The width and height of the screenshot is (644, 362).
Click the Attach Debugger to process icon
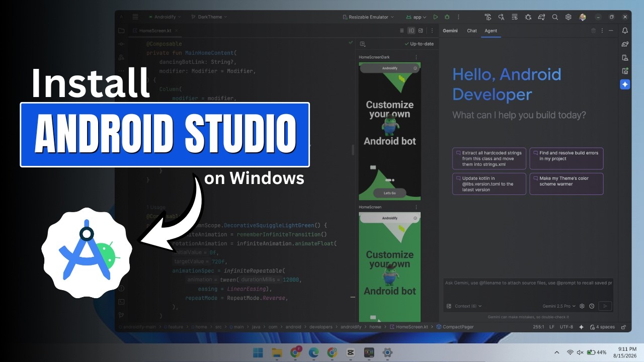coord(528,17)
